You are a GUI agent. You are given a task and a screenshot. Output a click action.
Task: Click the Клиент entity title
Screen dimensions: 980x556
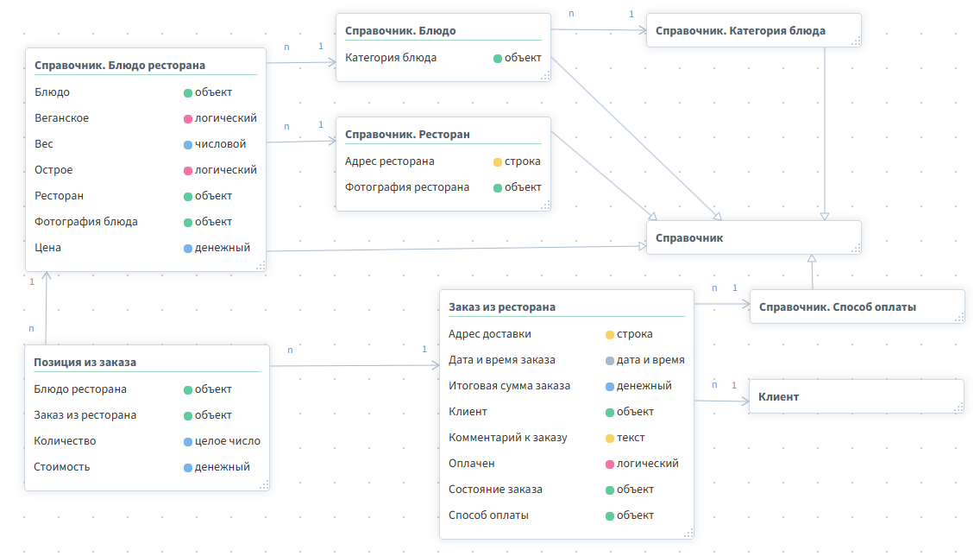[x=778, y=397]
